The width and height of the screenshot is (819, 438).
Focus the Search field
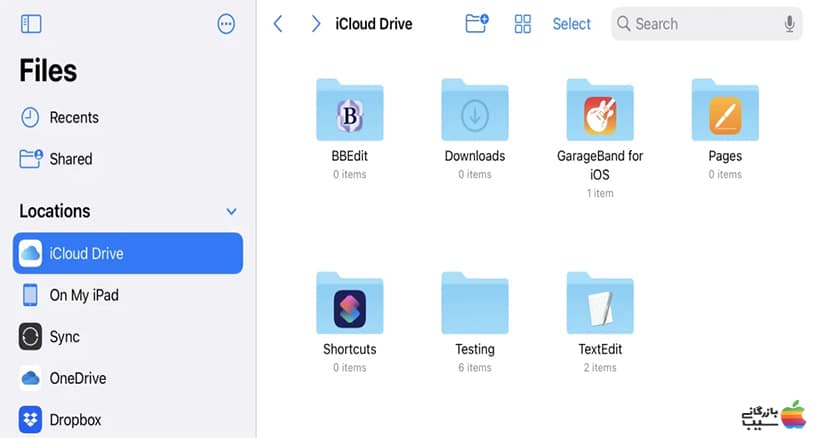point(707,23)
